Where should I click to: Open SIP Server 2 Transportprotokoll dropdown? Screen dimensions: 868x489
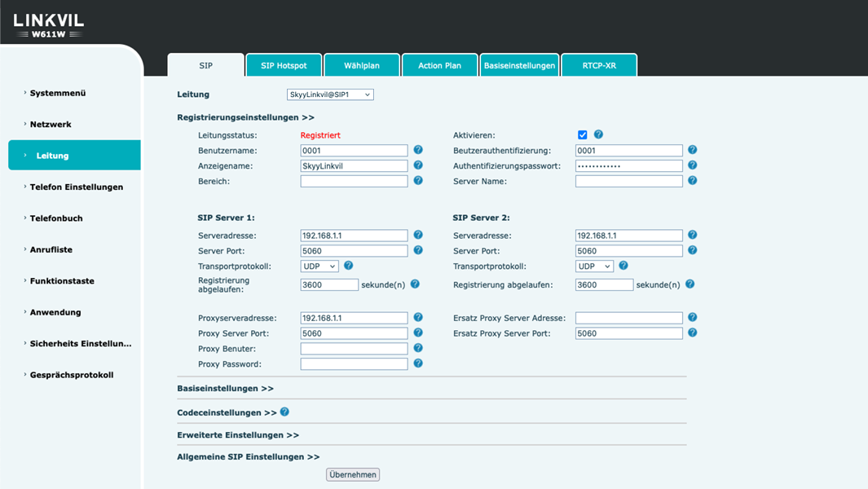tap(594, 267)
